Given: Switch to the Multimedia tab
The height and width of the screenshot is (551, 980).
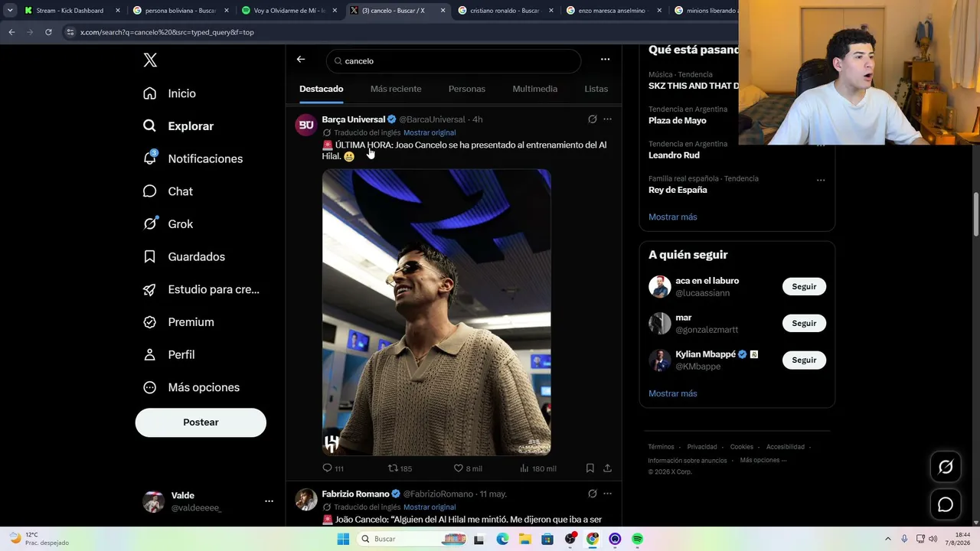Looking at the screenshot, I should (x=535, y=89).
